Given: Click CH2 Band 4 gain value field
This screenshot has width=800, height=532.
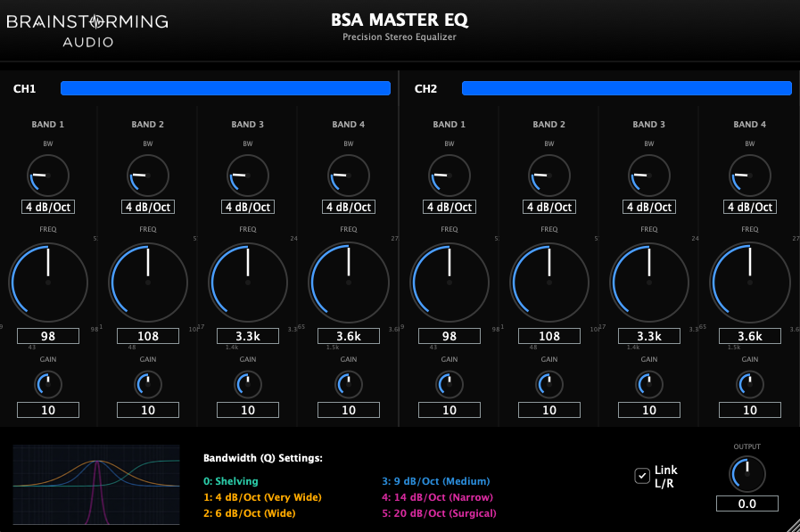Looking at the screenshot, I should [x=750, y=410].
